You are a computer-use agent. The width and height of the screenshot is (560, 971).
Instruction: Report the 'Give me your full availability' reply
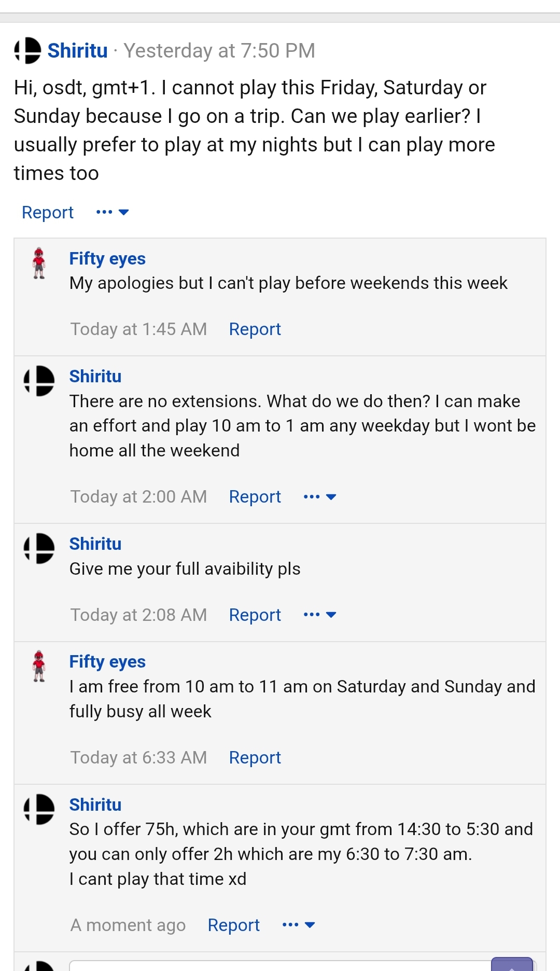255,615
